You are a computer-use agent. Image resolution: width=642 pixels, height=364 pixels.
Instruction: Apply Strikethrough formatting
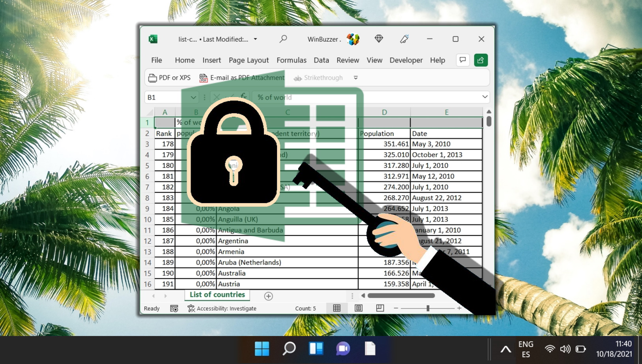tap(318, 78)
